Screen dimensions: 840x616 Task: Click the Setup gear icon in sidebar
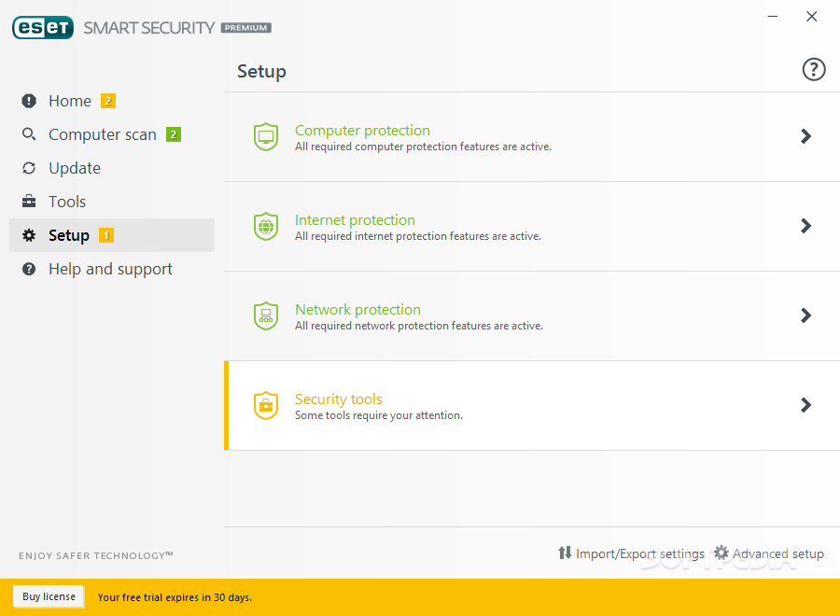pyautogui.click(x=29, y=235)
